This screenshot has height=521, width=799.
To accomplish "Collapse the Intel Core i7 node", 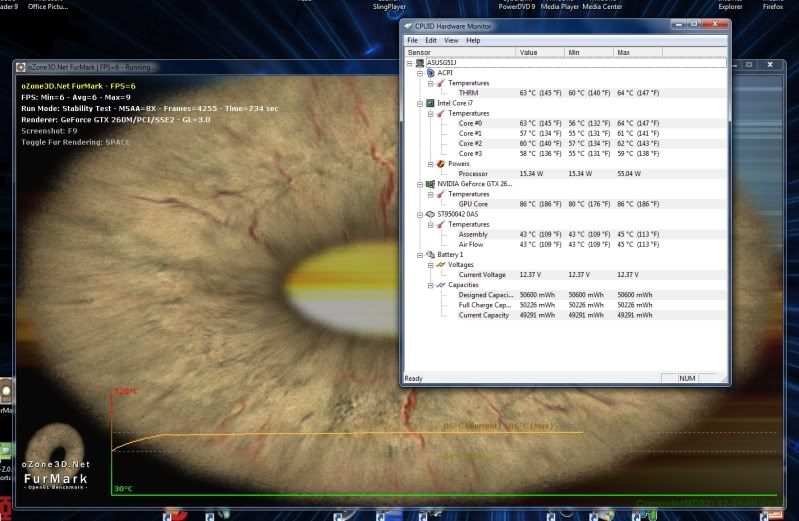I will [420, 103].
